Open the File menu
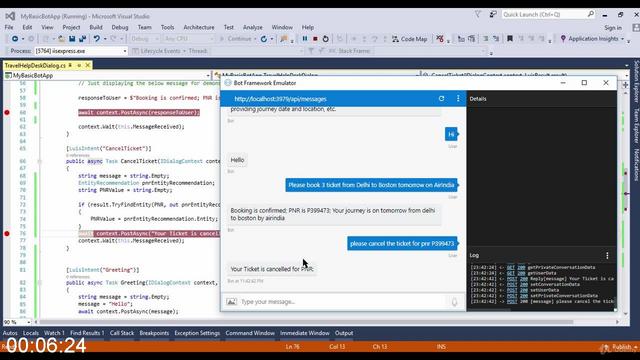The height and width of the screenshot is (360, 640). point(9,27)
